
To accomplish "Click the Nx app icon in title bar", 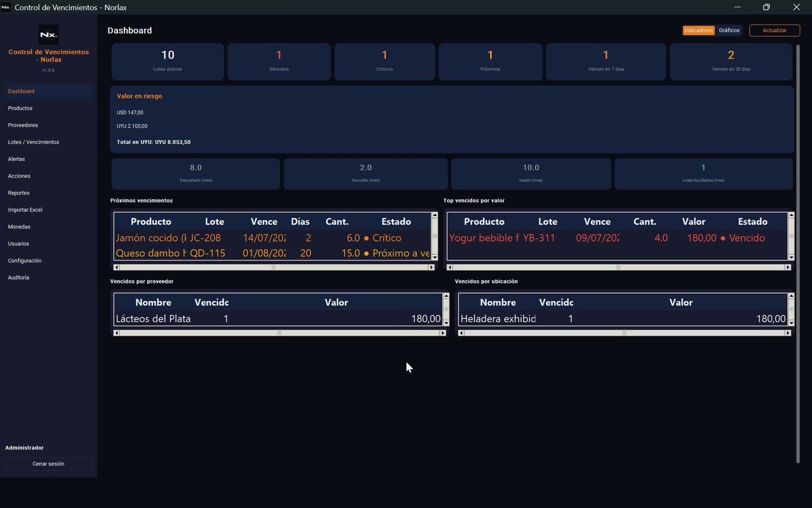I will click(x=6, y=7).
